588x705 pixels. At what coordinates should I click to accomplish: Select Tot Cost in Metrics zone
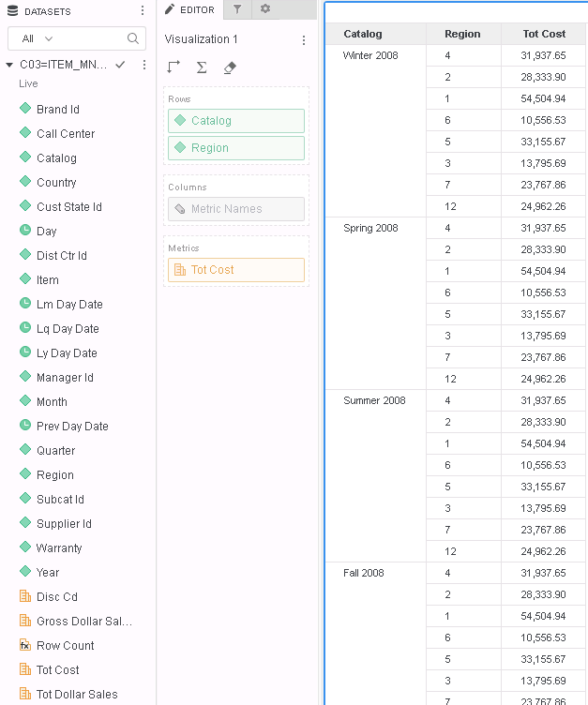coord(236,270)
